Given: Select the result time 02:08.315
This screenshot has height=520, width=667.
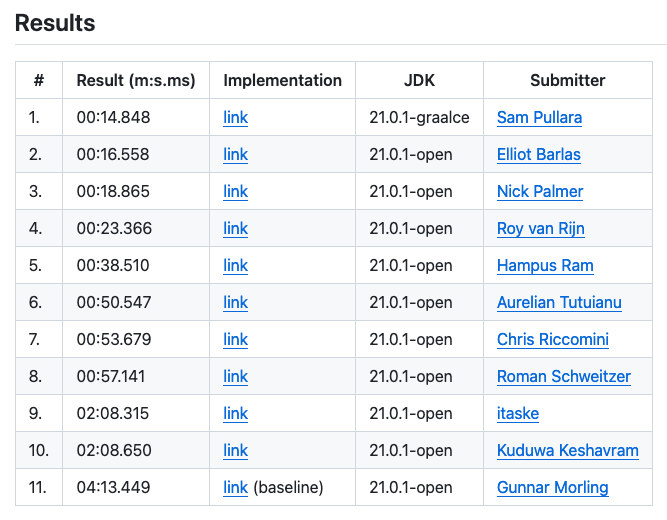Looking at the screenshot, I should (113, 414).
